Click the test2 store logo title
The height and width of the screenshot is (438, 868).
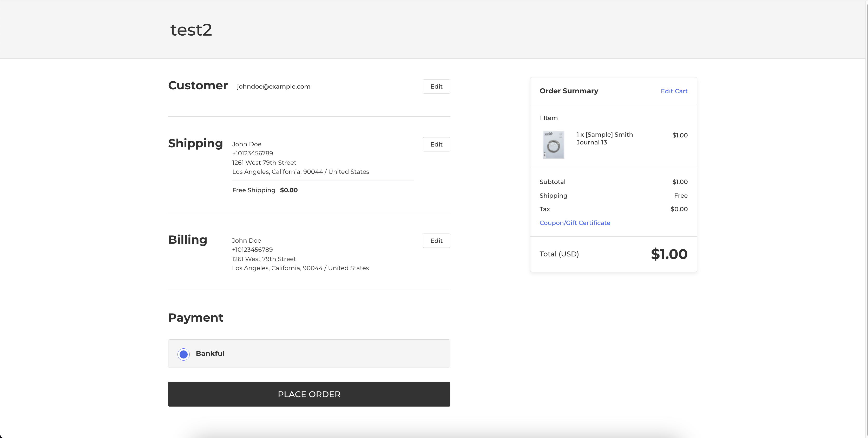[x=191, y=30]
